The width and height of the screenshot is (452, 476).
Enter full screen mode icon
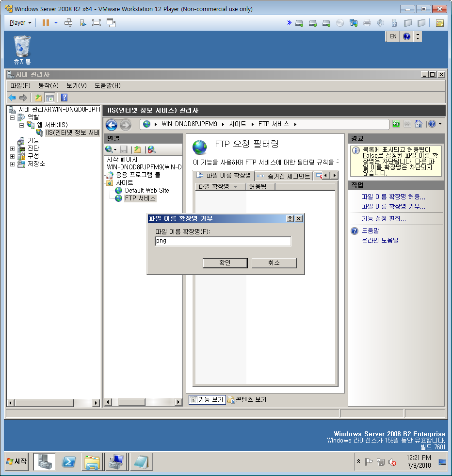(97, 23)
